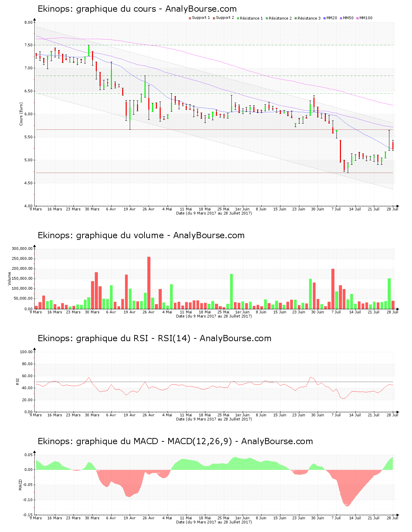Click the 'Volume' vertical axis label

[10, 278]
